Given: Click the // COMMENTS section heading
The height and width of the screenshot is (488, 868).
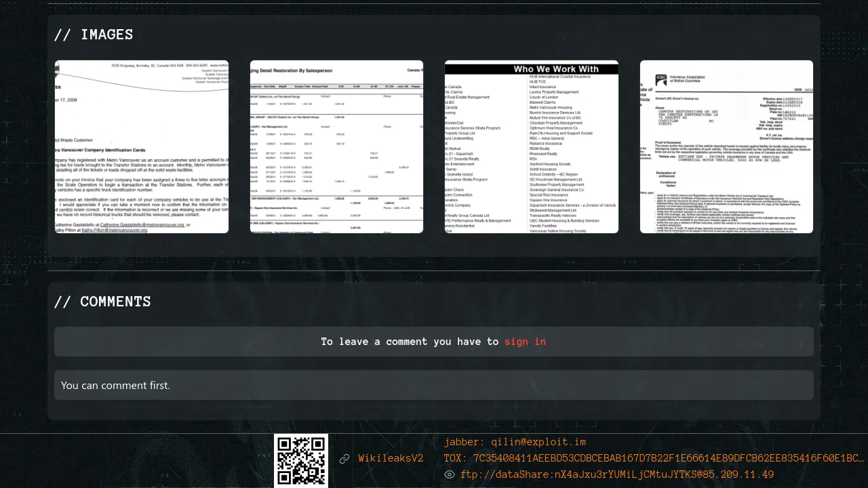Looking at the screenshot, I should click(x=102, y=302).
